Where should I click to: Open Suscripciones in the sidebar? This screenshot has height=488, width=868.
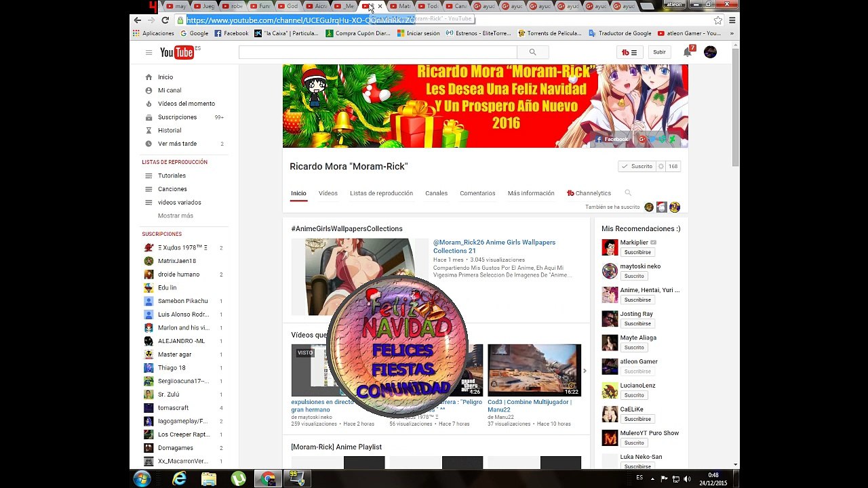tap(177, 117)
